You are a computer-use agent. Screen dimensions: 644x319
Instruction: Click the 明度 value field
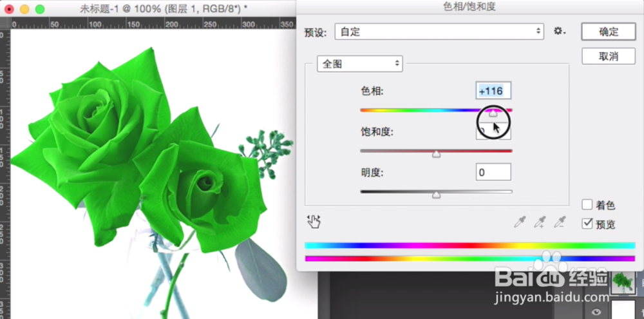coord(493,172)
